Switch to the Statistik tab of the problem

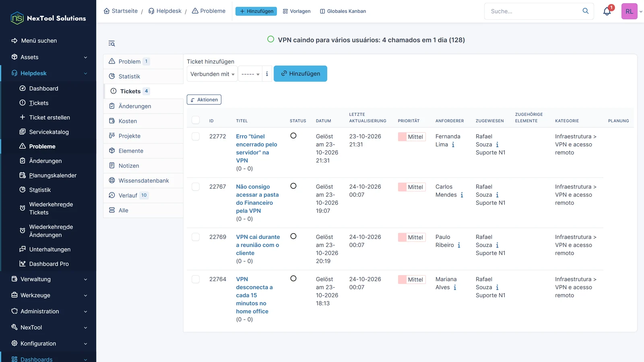[x=143, y=76]
